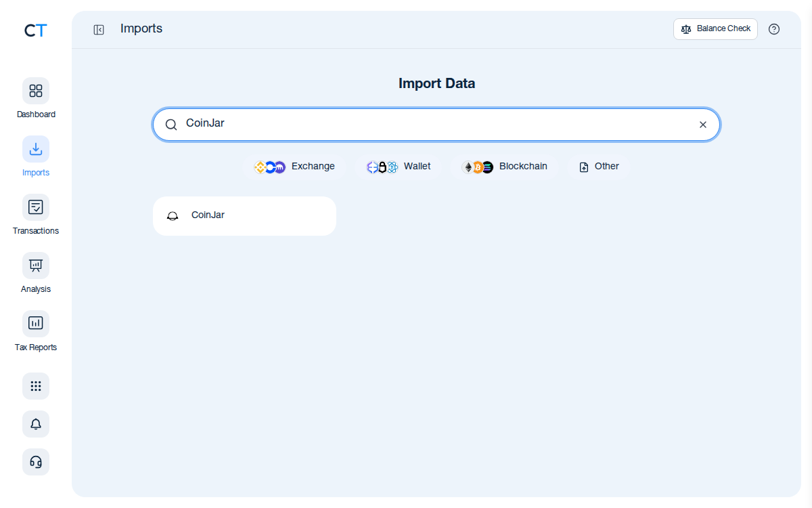This screenshot has width=812, height=508.
Task: Click the Balance Check button
Action: pos(715,29)
